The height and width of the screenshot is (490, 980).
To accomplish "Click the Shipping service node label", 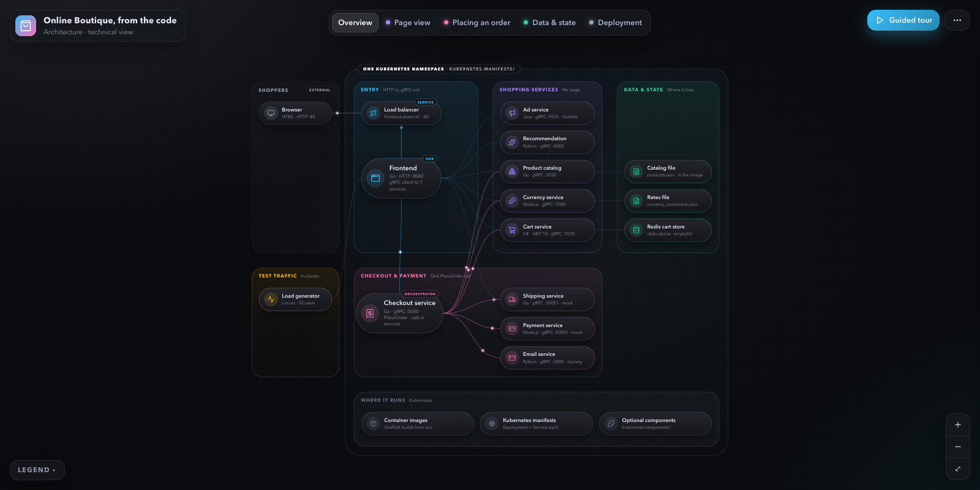I will [543, 296].
